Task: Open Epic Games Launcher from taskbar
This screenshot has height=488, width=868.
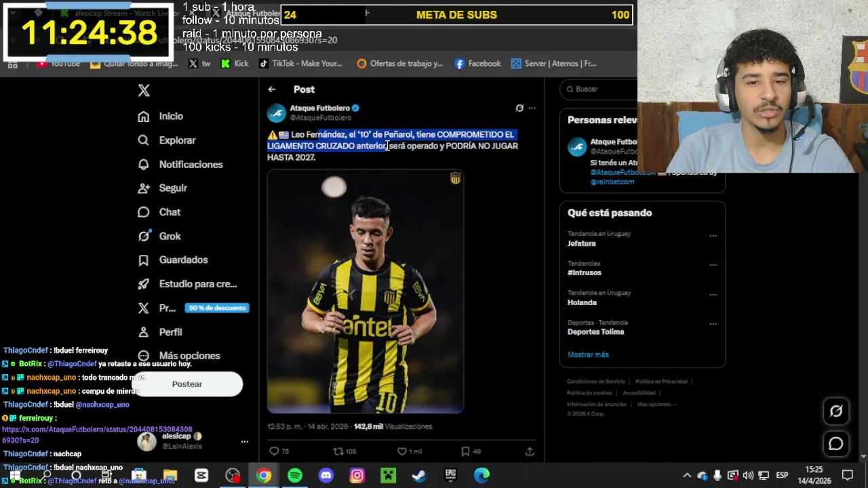Action: coord(450,476)
